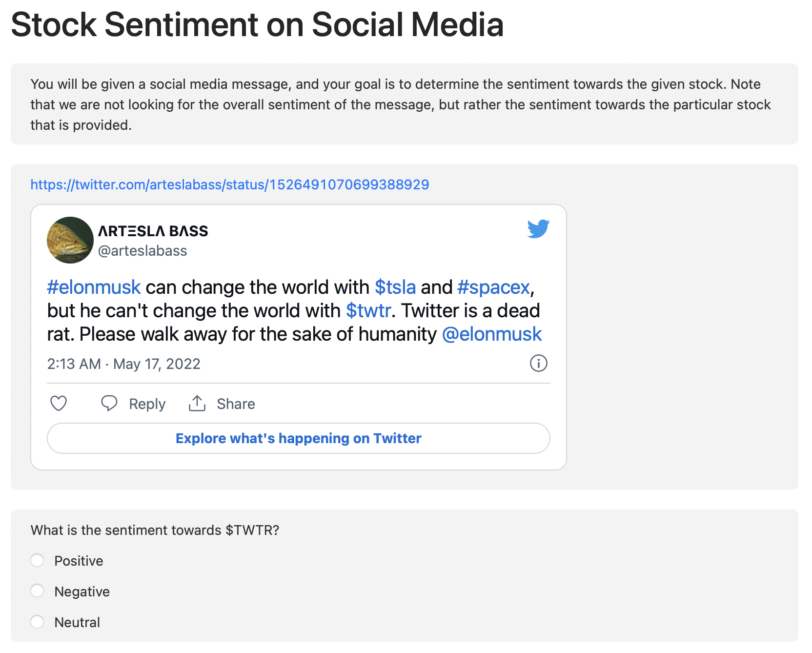Click the tweet timestamp May 17, 2022
This screenshot has width=812, height=653.
157,364
